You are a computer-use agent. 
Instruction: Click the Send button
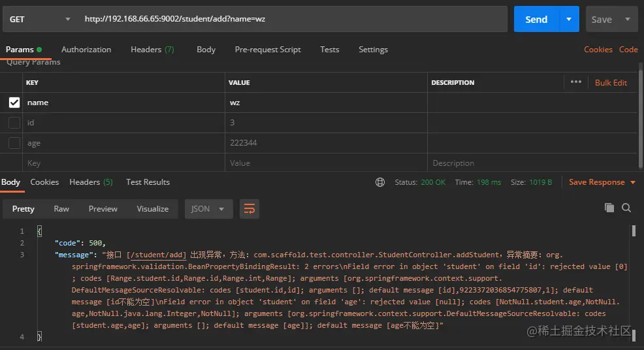tap(536, 20)
